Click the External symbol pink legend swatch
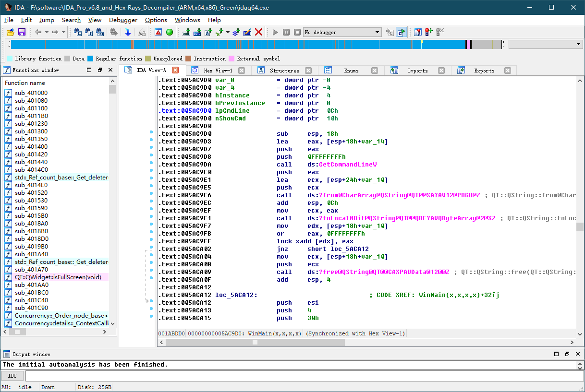 [232, 59]
